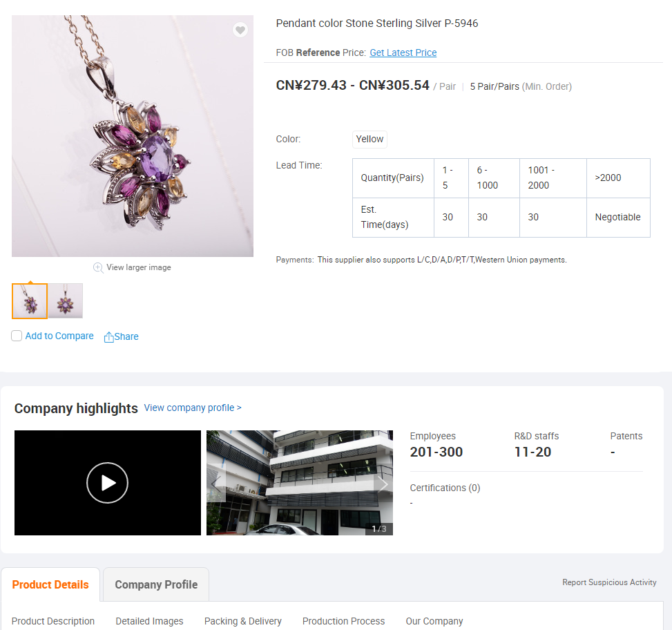This screenshot has height=630, width=672.
Task: Play the company video
Action: click(107, 483)
